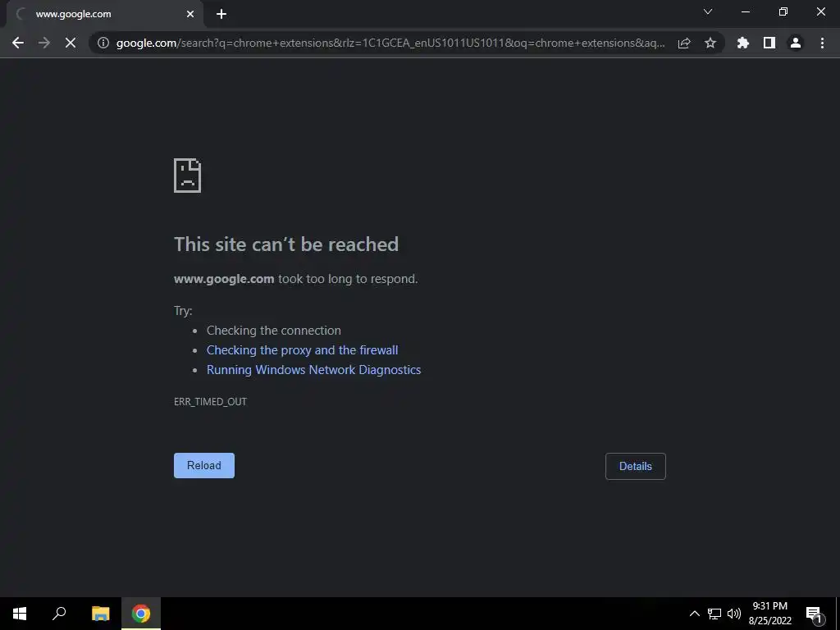Open Chrome's three-dot menu

point(822,43)
